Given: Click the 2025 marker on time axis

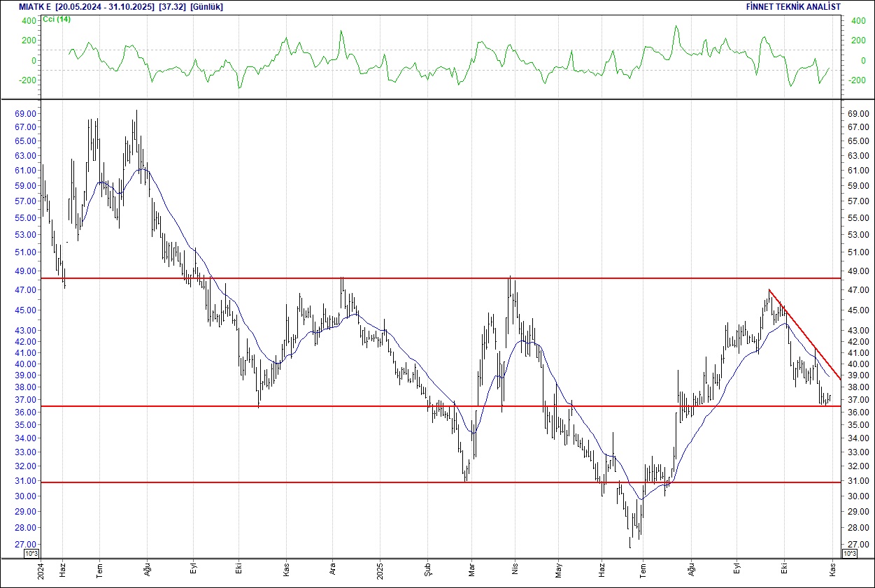Looking at the screenshot, I should tap(380, 571).
